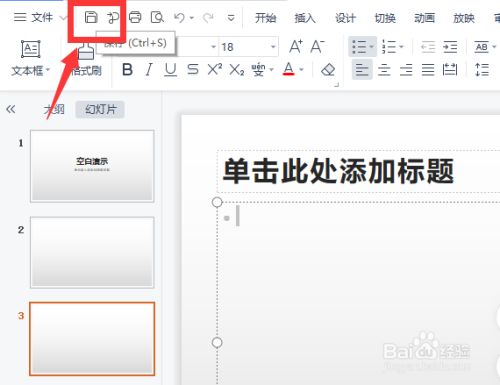Viewport: 500px width, 385px height.
Task: Center align text
Action: click(384, 70)
